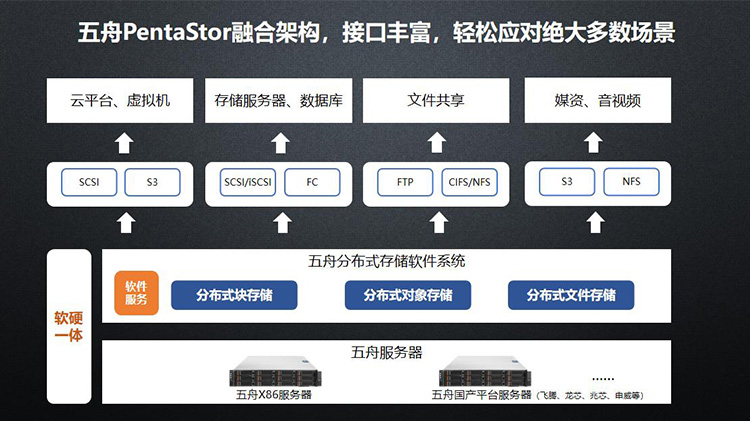Choose the SCSI/ISCSI protocol pill
Image resolution: width=750 pixels, height=421 pixels.
click(247, 183)
